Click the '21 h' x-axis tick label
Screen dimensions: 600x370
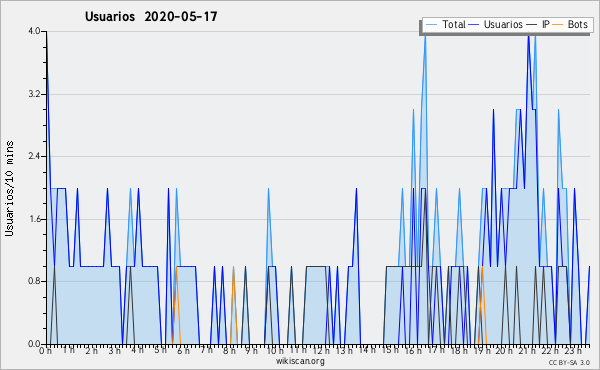click(528, 351)
